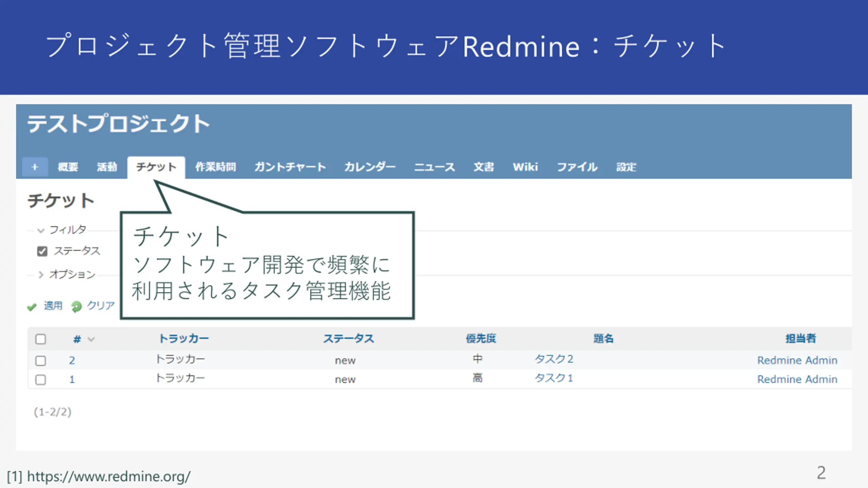Sort by the # column header

[77, 339]
